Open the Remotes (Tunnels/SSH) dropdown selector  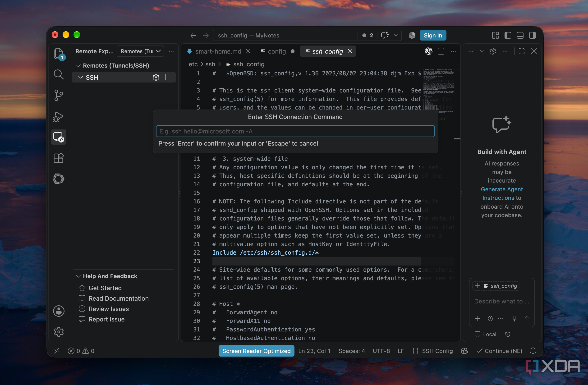pyautogui.click(x=140, y=51)
